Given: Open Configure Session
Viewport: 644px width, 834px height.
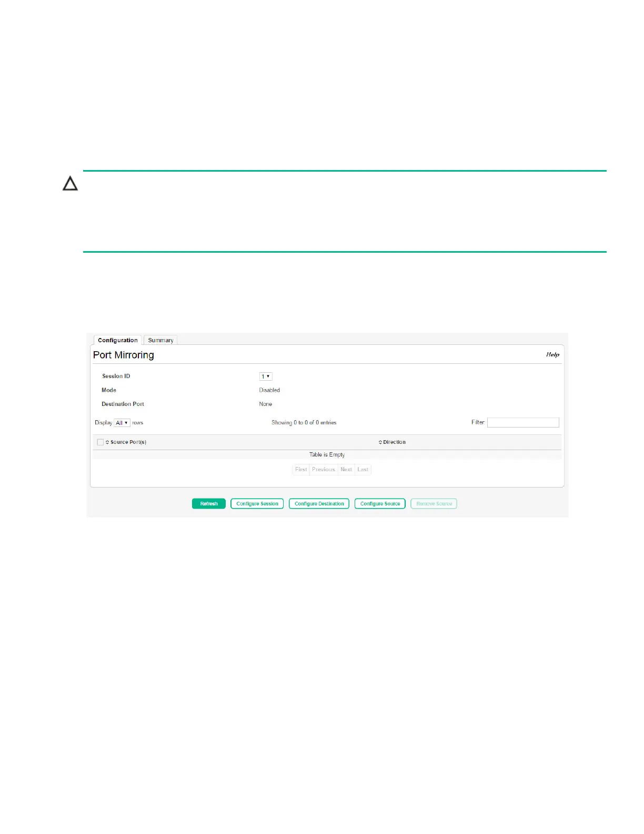Looking at the screenshot, I should [257, 504].
